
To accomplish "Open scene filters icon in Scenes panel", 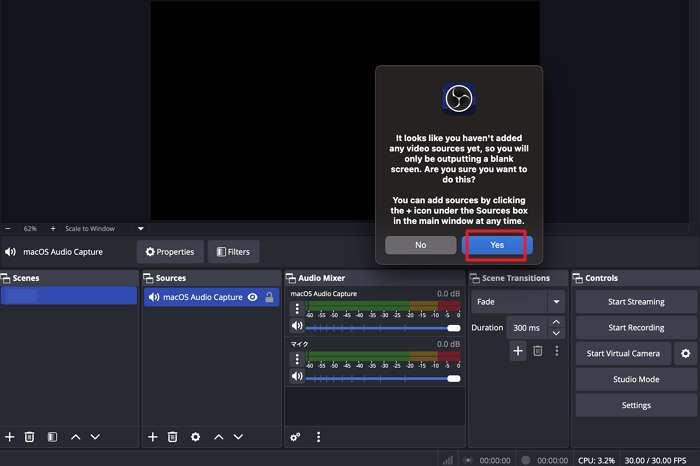I will pyautogui.click(x=52, y=437).
